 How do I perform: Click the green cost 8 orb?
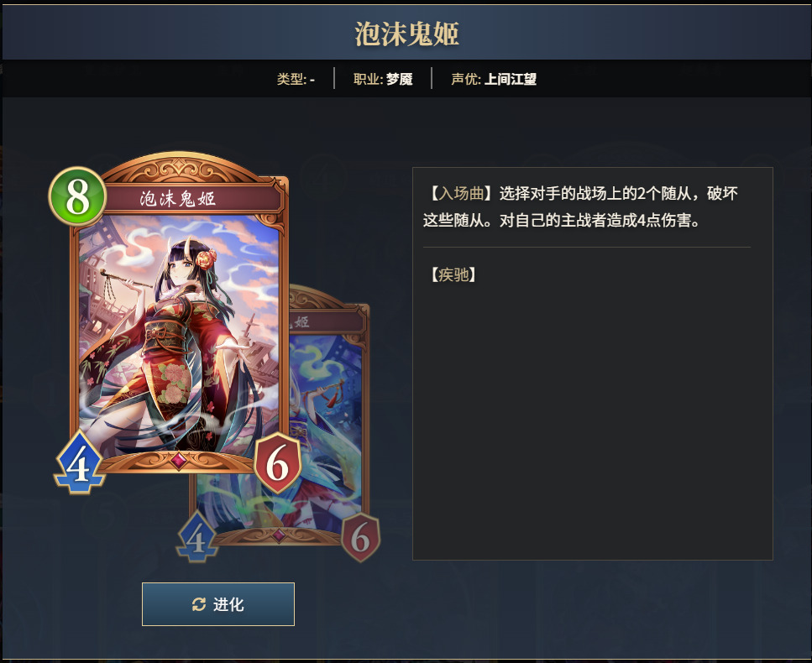click(78, 196)
